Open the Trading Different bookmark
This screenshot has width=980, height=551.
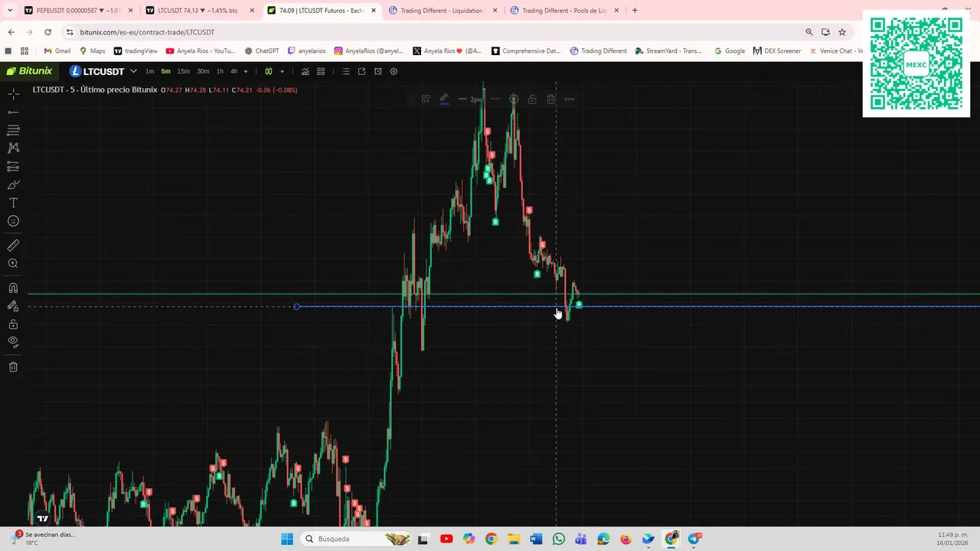tap(599, 51)
